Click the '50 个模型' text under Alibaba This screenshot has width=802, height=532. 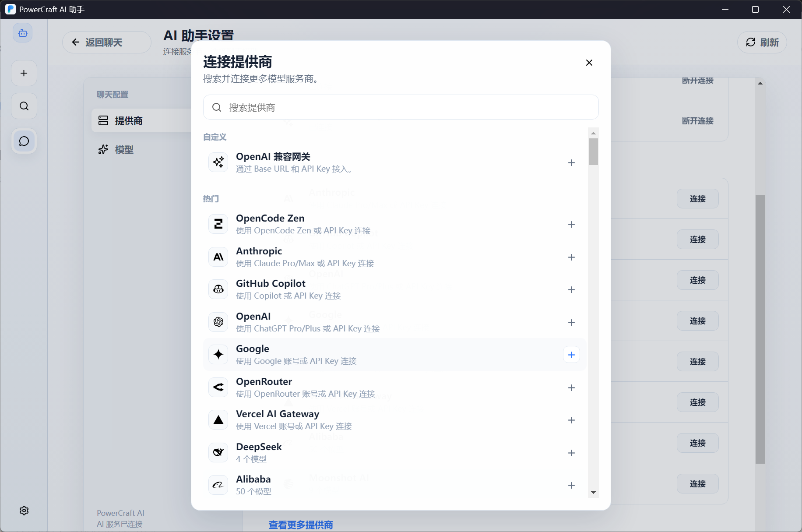[253, 492]
